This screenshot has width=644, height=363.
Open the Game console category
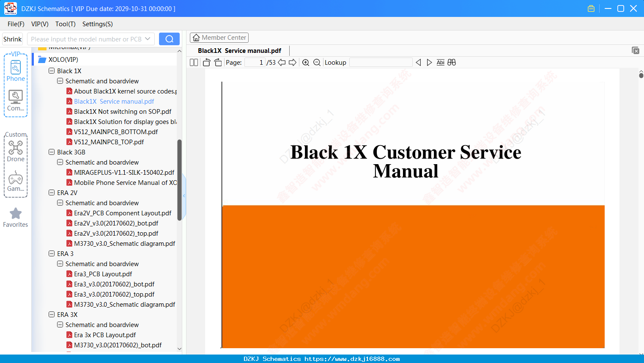click(x=16, y=181)
